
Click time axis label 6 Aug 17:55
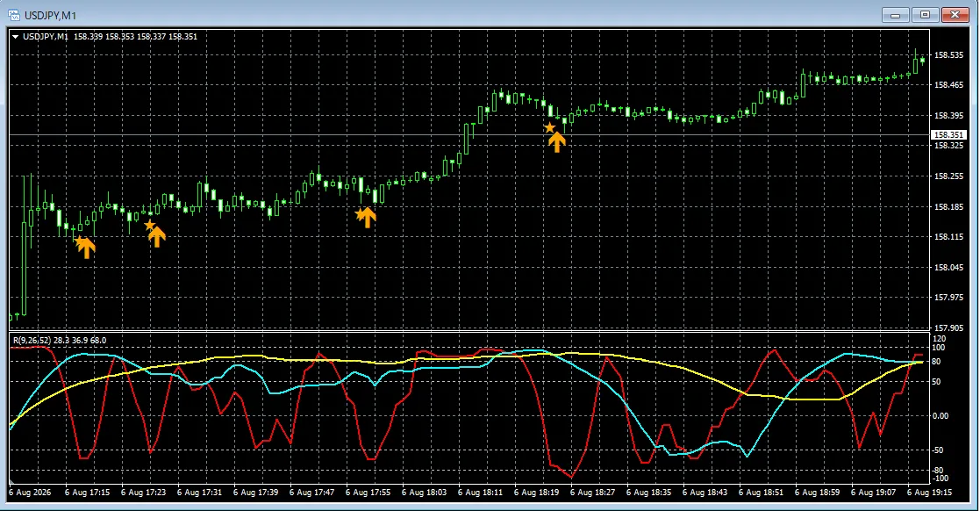pyautogui.click(x=368, y=493)
